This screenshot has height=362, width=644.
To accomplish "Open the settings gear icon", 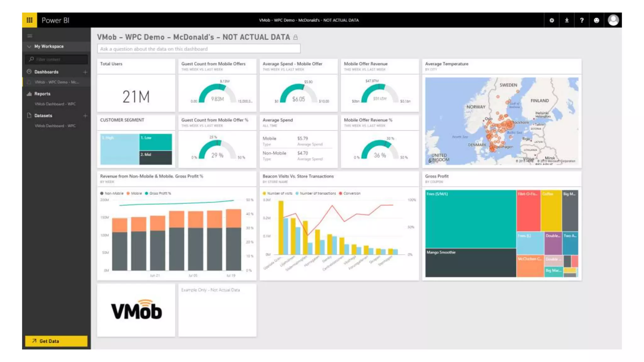I will pos(552,20).
